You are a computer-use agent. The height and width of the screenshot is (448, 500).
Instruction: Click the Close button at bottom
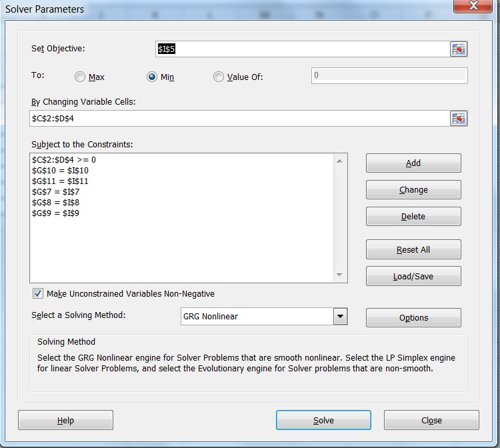click(431, 420)
